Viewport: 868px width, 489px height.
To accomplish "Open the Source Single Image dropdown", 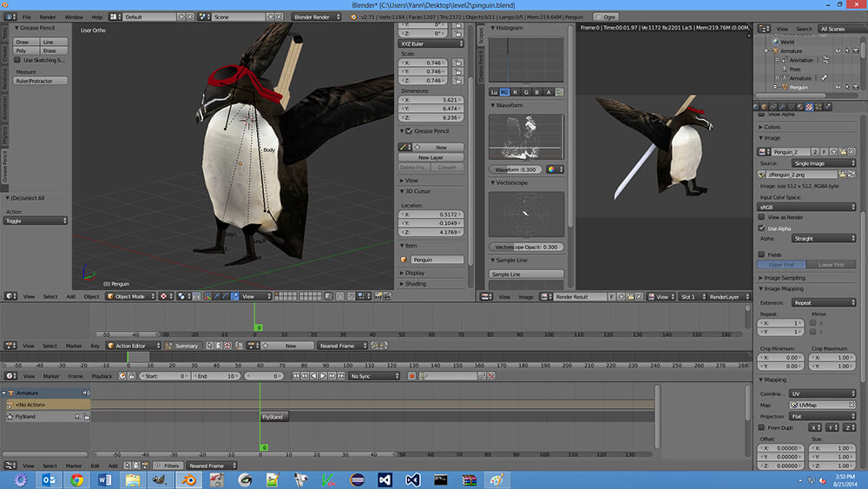I will (823, 163).
